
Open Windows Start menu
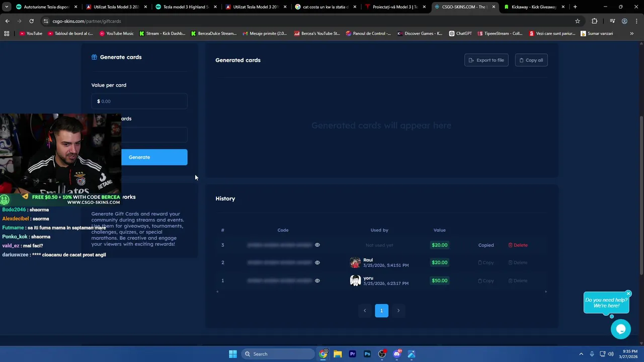233,354
